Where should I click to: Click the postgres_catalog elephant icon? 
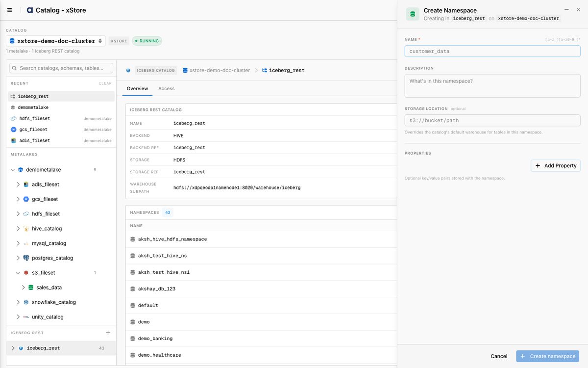pyautogui.click(x=26, y=258)
